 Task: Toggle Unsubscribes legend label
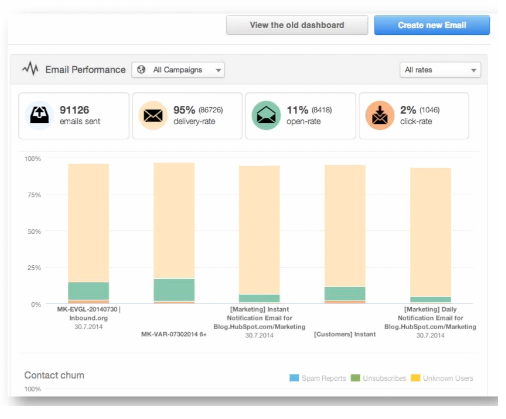tap(384, 378)
